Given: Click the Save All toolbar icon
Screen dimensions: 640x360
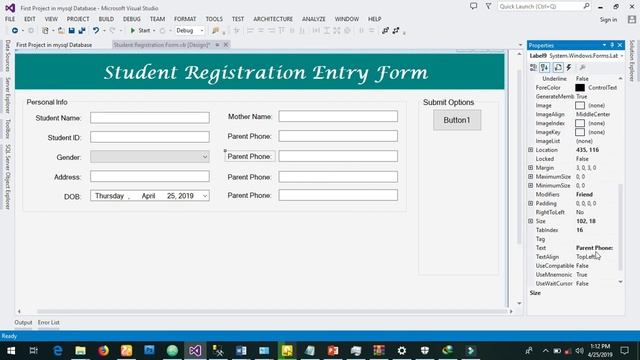Looking at the screenshot, I should click(82, 31).
